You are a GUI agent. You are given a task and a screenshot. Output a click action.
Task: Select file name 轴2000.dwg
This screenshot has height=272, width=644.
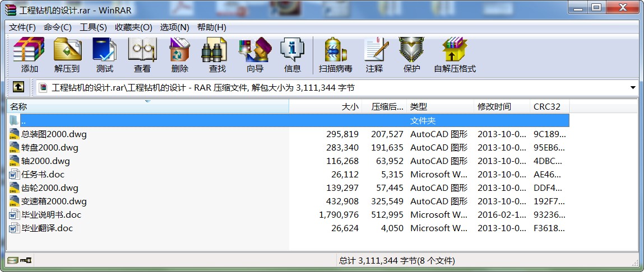[x=45, y=161]
